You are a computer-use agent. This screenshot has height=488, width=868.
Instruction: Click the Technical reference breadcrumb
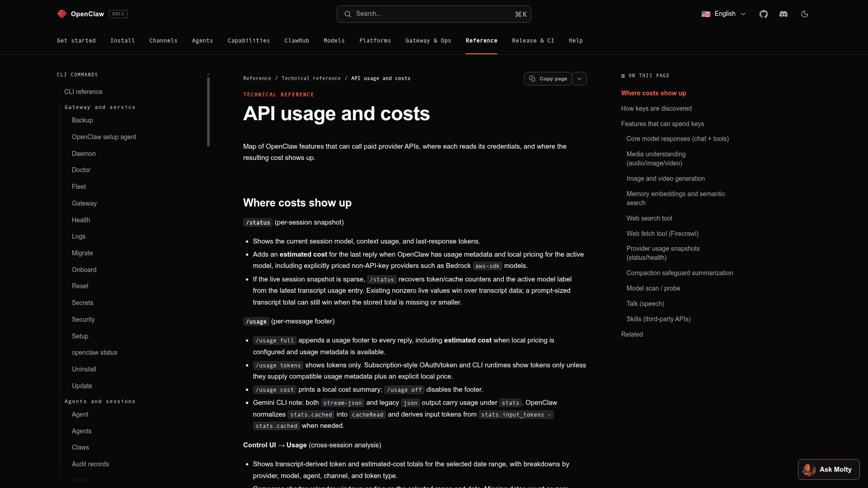point(311,79)
